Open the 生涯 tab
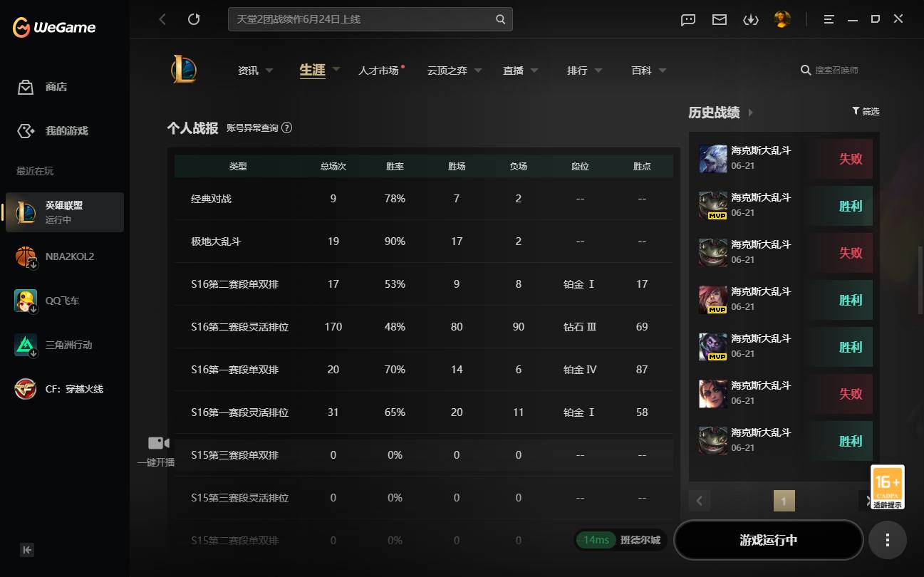Screen dimensions: 924x577 click(312, 70)
